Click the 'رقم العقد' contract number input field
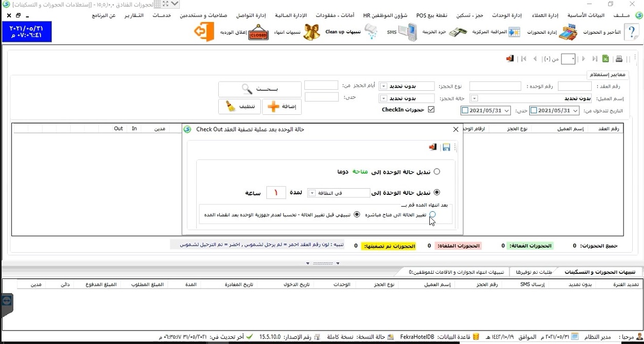Image resolution: width=644 pixels, height=344 pixels. pyautogui.click(x=574, y=86)
